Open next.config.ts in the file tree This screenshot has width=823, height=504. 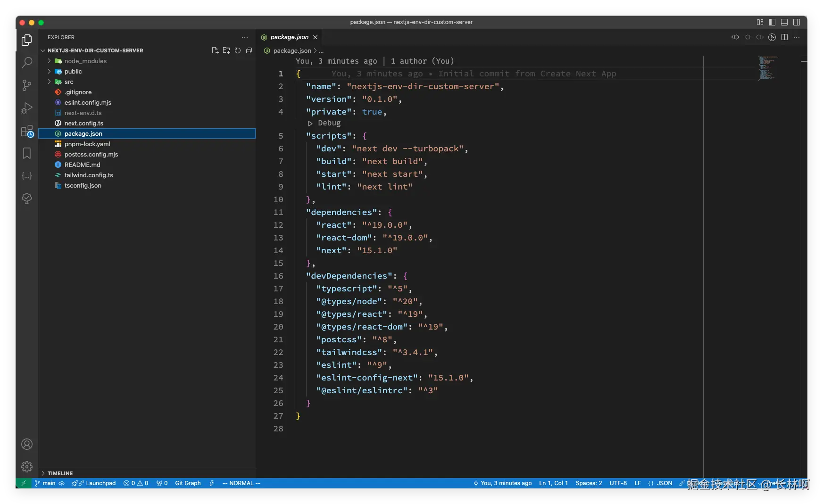[x=147, y=124]
